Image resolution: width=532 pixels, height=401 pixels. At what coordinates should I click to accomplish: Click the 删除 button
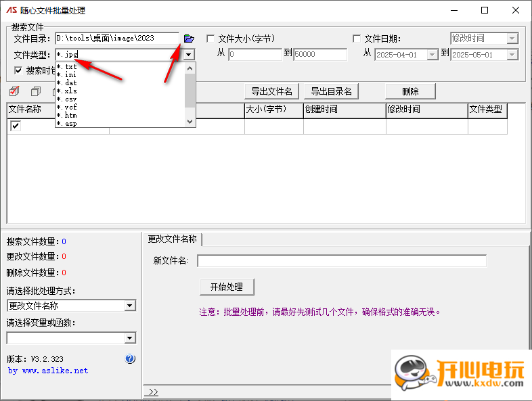pos(411,91)
